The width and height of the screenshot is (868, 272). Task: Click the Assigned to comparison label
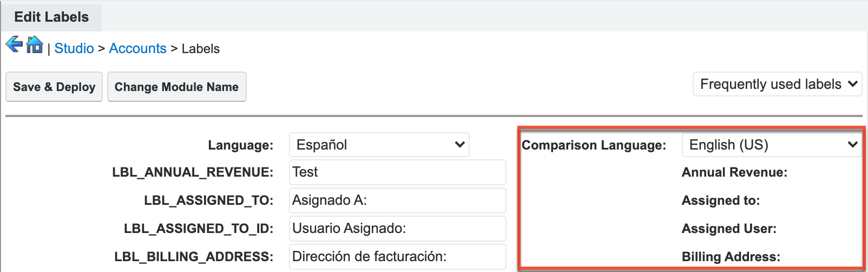coord(721,200)
